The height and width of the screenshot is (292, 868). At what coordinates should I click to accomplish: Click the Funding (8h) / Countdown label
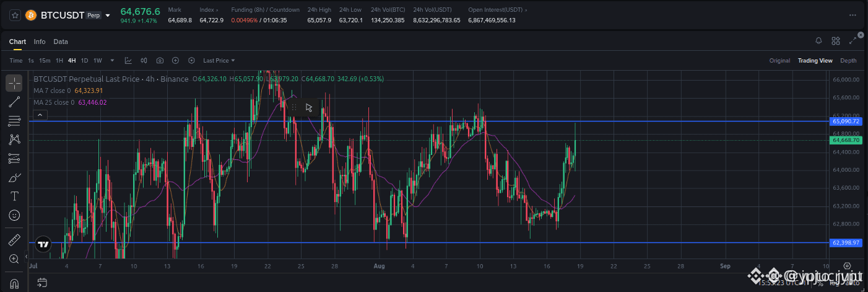[x=265, y=10]
